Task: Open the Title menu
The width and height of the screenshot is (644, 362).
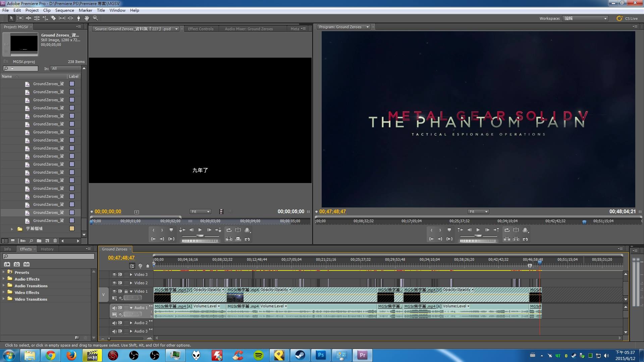Action: tap(101, 10)
